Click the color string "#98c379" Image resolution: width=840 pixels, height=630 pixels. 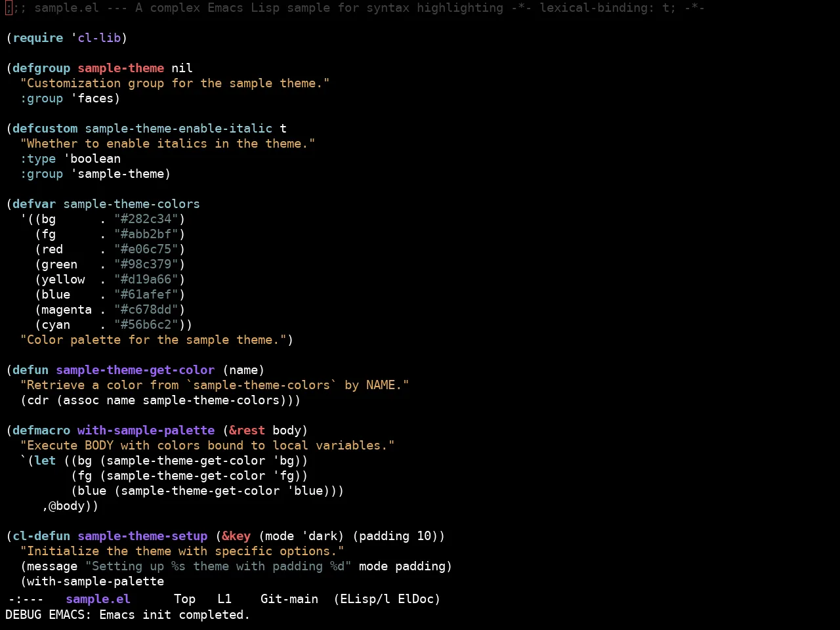(146, 264)
